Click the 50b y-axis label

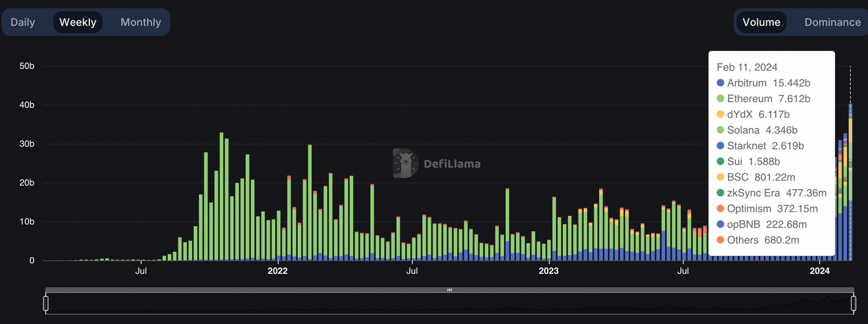[27, 66]
